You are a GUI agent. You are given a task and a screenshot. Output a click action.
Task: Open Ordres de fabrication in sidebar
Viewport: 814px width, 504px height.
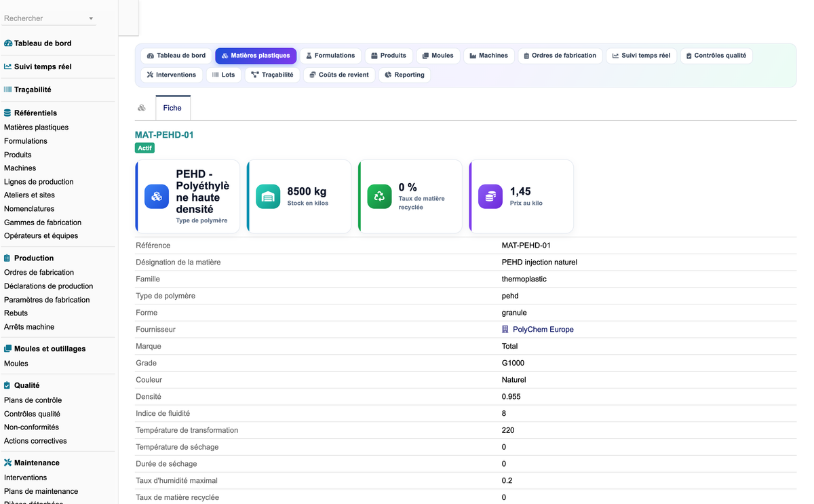(39, 273)
